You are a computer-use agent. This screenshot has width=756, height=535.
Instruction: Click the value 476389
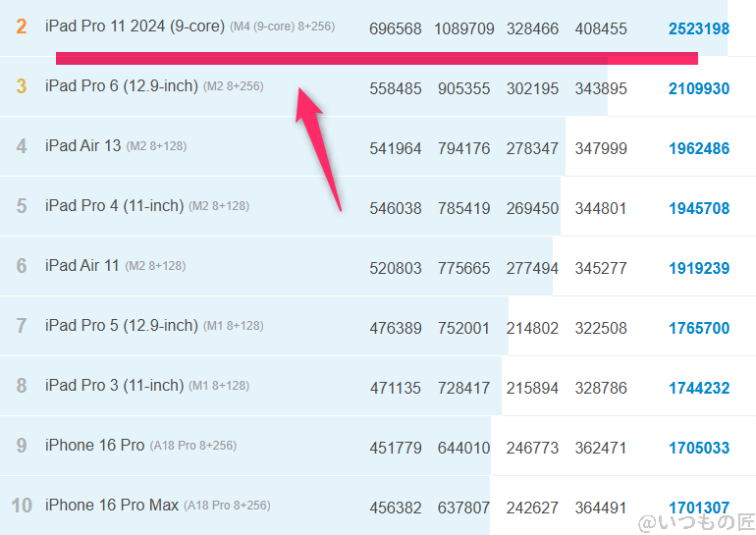click(396, 328)
